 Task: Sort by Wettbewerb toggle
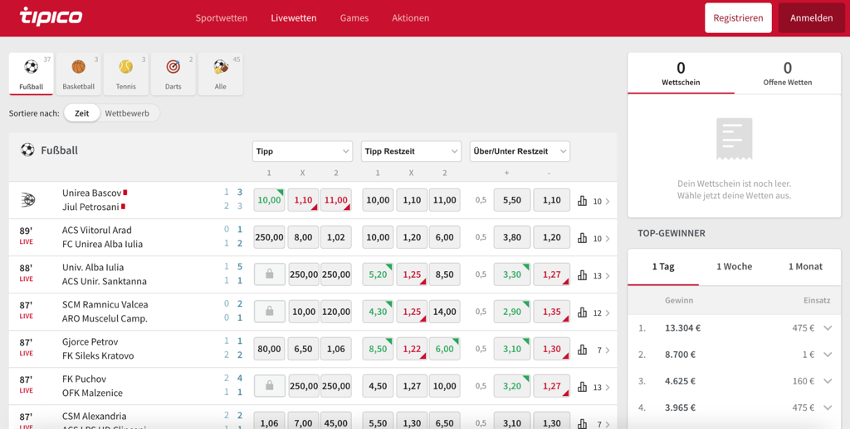(127, 113)
